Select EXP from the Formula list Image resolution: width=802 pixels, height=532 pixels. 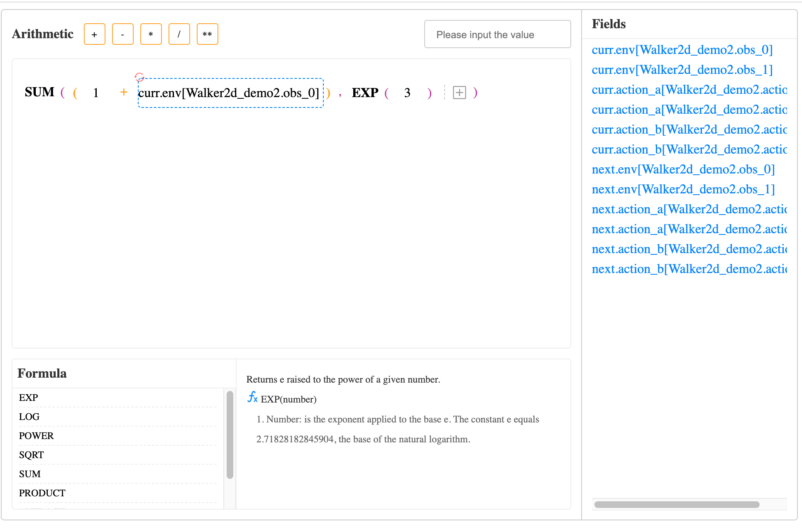[29, 398]
